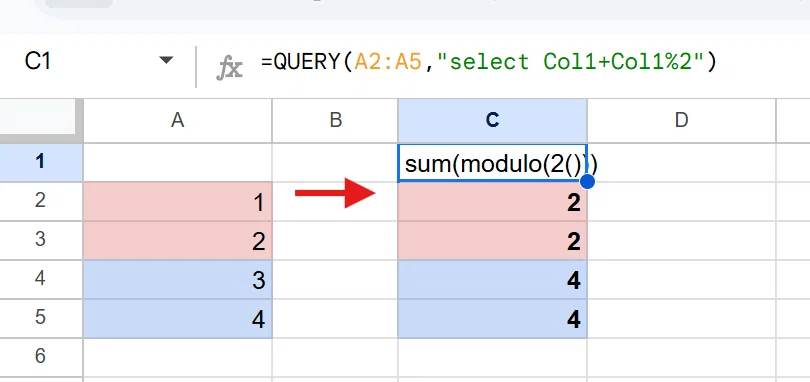Screen dimensions: 810x382
Task: Select the column C header
Action: [492, 120]
